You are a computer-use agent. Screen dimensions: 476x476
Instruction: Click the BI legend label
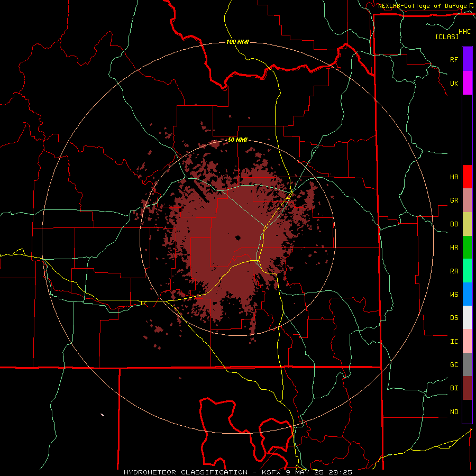(454, 388)
